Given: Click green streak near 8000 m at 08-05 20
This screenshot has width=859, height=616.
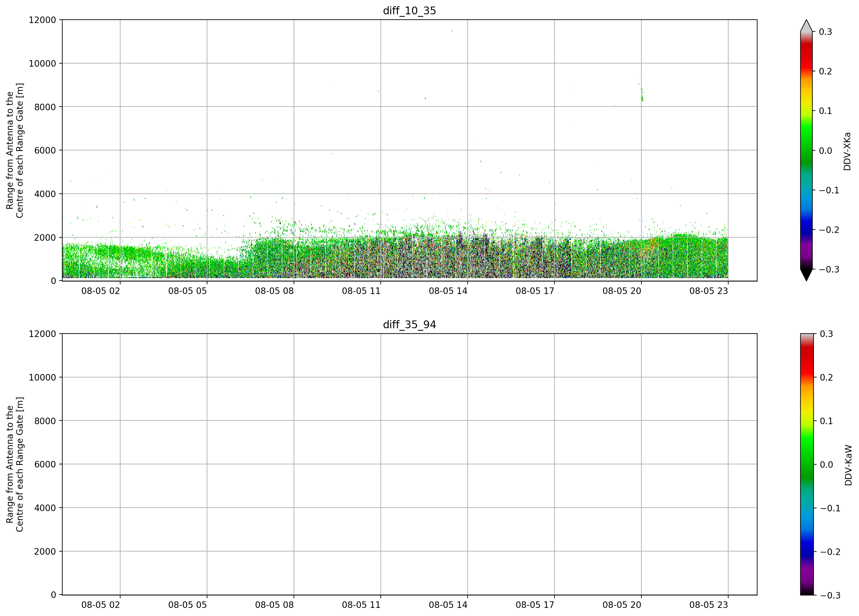Looking at the screenshot, I should point(642,95).
